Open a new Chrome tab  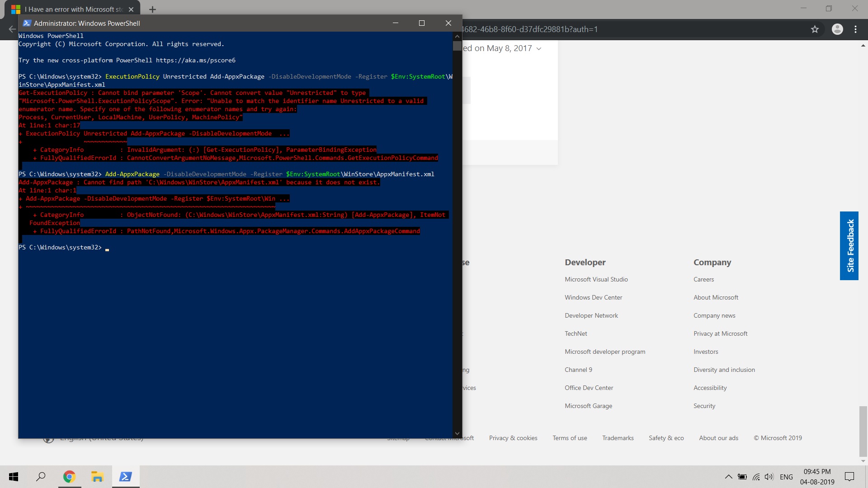(x=152, y=9)
